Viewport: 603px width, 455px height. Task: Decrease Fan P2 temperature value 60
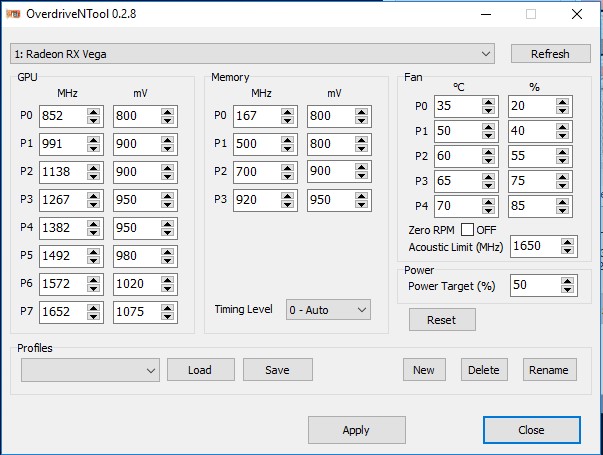488,161
